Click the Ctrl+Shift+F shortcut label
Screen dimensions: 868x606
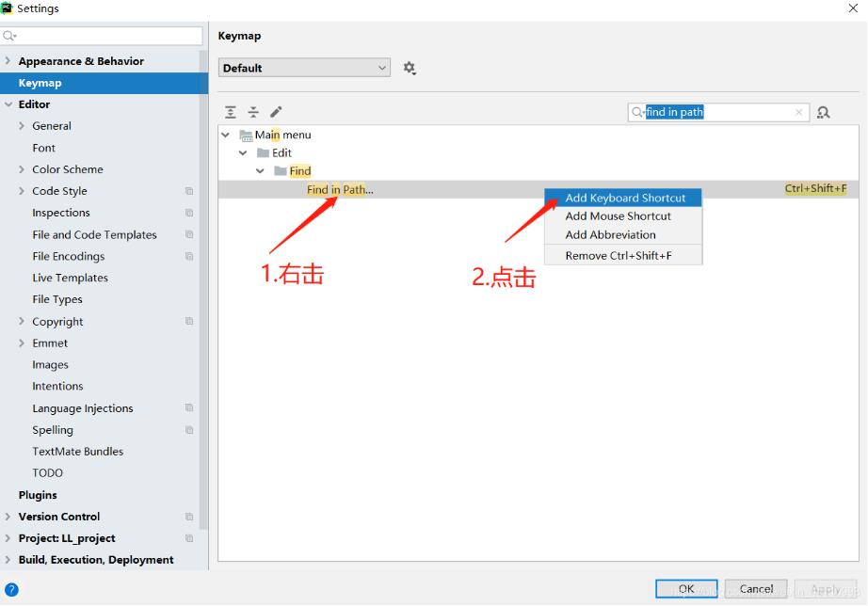[x=815, y=189]
